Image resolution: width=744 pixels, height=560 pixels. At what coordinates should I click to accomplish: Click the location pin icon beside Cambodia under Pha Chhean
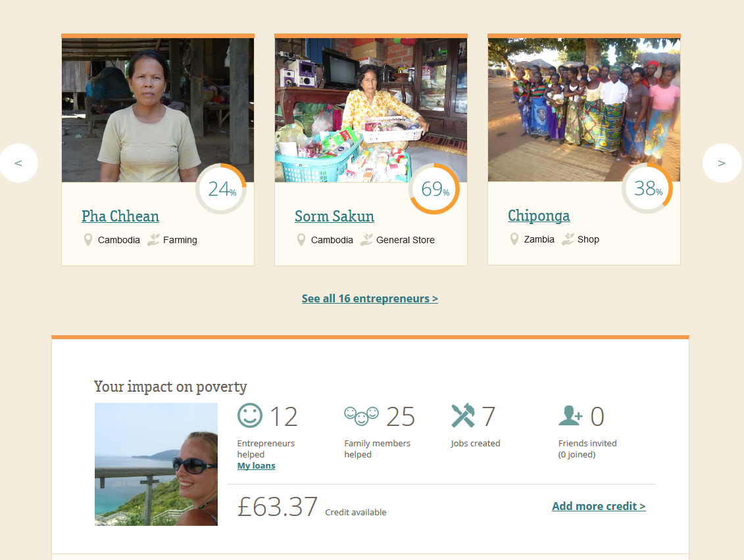(x=87, y=239)
